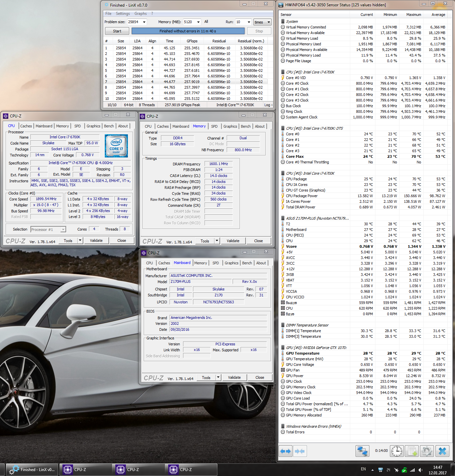Show hidden system tray icons
Image resolution: width=455 pixels, height=476 pixels.
coord(372,470)
